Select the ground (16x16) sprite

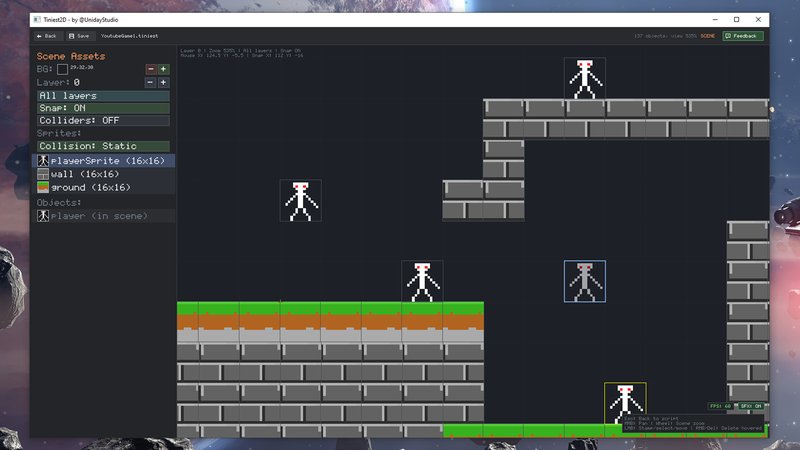(104, 187)
